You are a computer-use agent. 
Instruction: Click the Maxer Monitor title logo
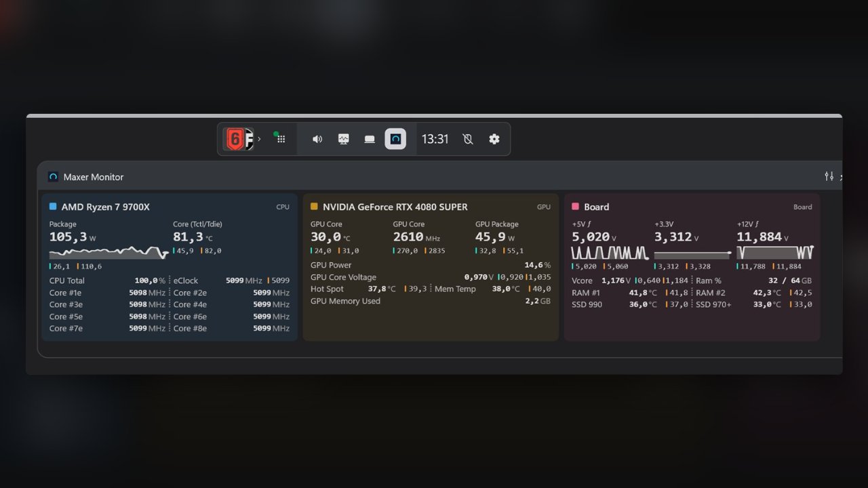click(53, 177)
